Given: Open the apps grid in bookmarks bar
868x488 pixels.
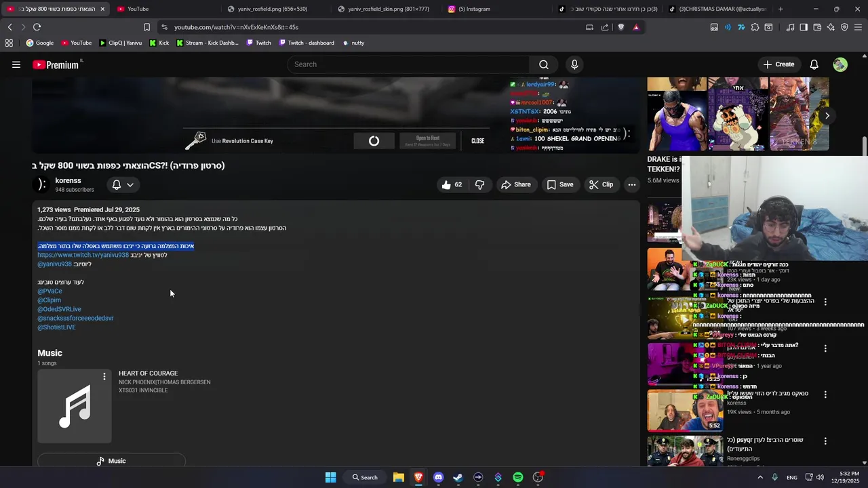Looking at the screenshot, I should (9, 43).
